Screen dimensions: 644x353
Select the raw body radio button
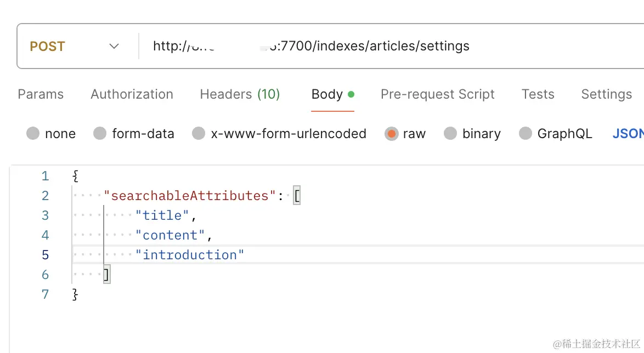(391, 134)
